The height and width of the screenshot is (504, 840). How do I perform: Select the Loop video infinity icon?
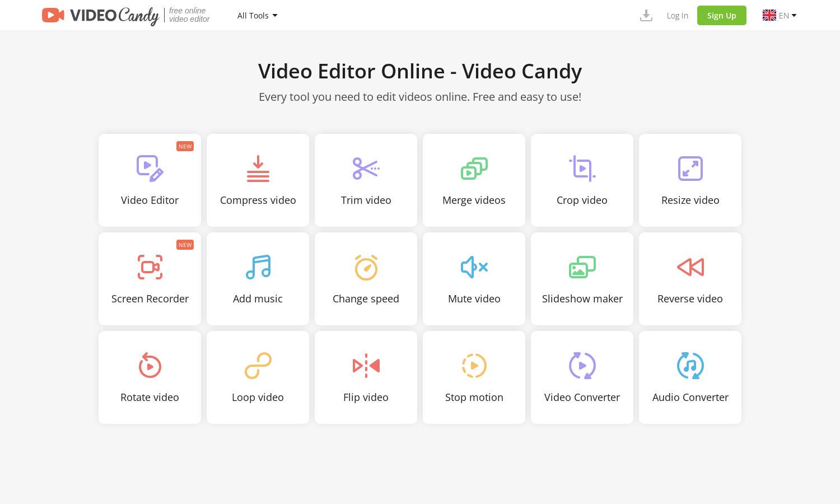[x=258, y=366]
